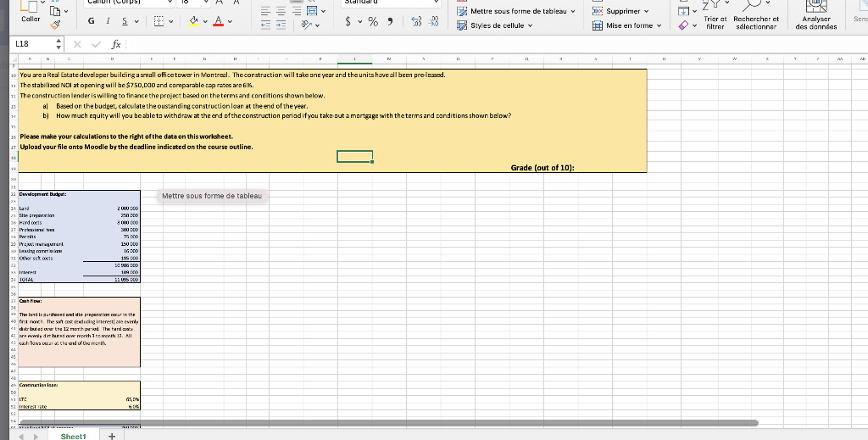This screenshot has height=440, width=868.
Task: Click the fill down icon
Action: (x=684, y=11)
